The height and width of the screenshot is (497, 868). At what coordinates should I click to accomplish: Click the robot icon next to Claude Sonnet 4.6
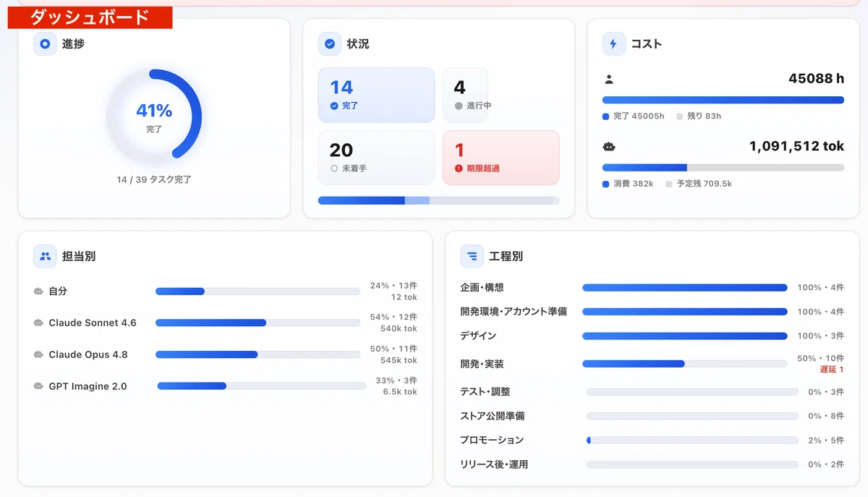(38, 323)
